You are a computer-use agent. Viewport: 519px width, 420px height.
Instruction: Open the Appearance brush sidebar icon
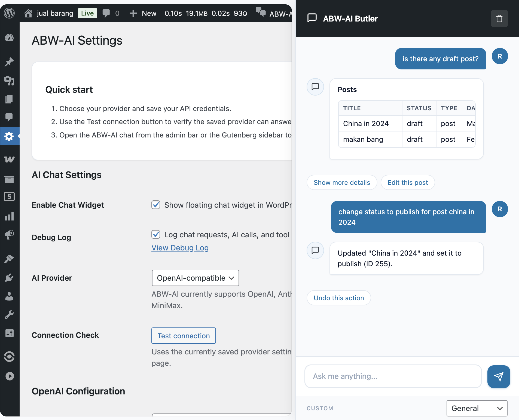click(10, 259)
